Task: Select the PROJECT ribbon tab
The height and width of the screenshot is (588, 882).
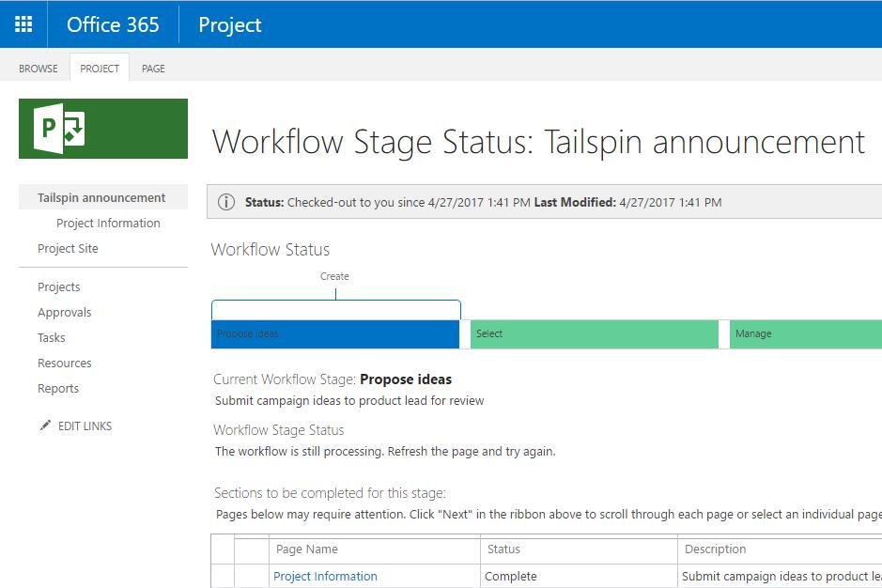Action: point(100,69)
